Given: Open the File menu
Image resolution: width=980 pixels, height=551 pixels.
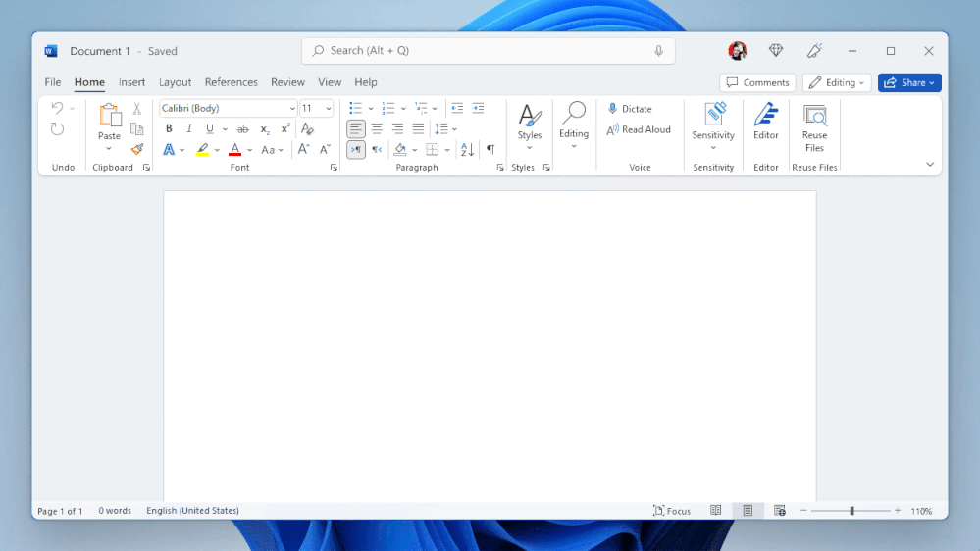Looking at the screenshot, I should point(53,82).
